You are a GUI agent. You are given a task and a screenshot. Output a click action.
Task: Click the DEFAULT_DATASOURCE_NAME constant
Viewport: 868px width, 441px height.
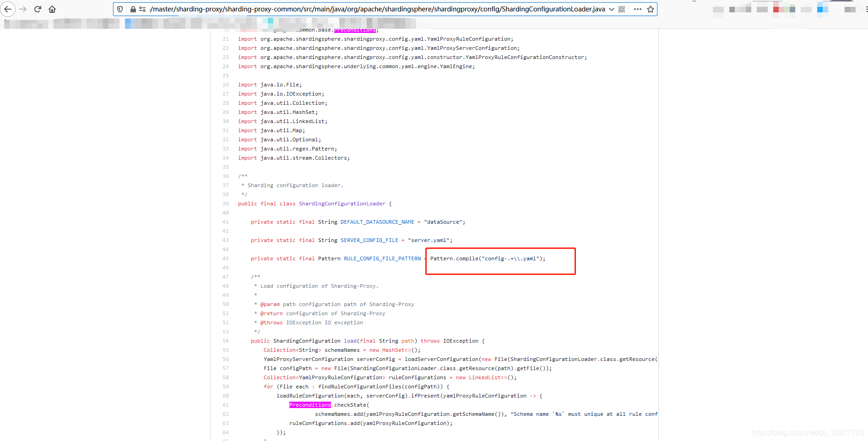377,222
